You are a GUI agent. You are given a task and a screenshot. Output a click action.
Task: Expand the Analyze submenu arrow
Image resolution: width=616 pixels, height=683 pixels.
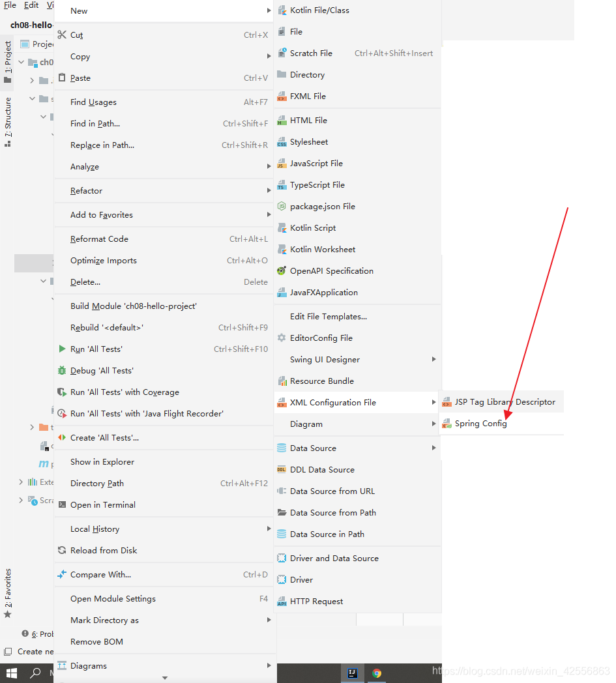coord(269,166)
